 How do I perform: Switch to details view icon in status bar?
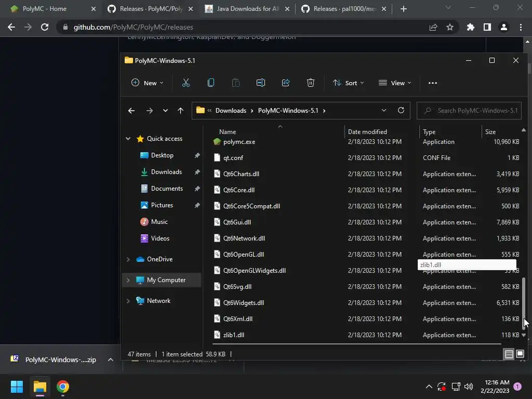click(509, 354)
